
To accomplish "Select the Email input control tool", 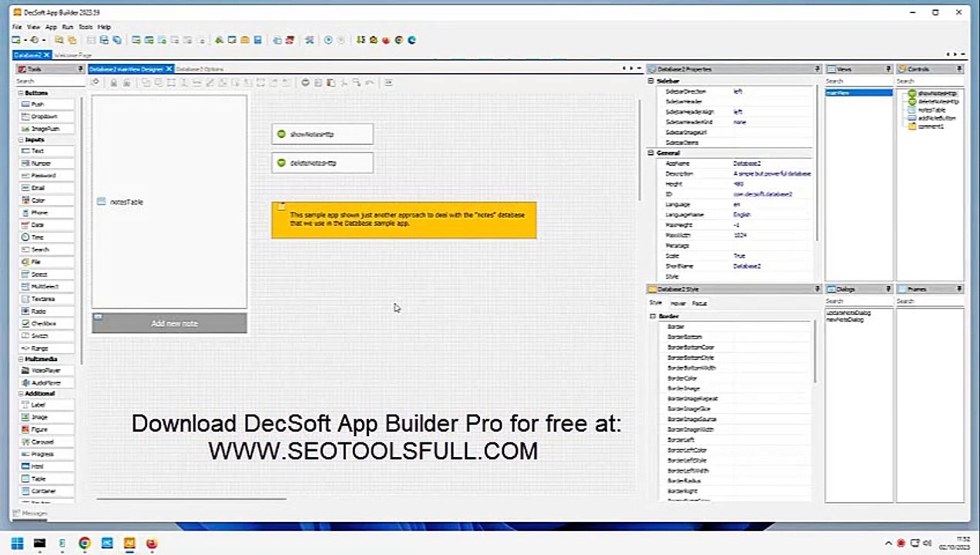I will click(48, 188).
